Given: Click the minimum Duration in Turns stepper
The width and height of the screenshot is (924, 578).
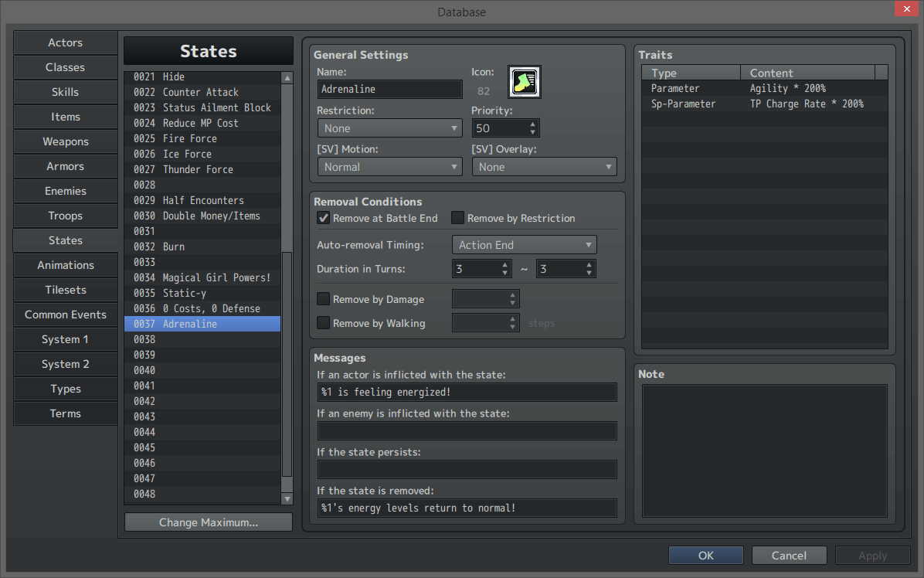Looking at the screenshot, I should 505,269.
